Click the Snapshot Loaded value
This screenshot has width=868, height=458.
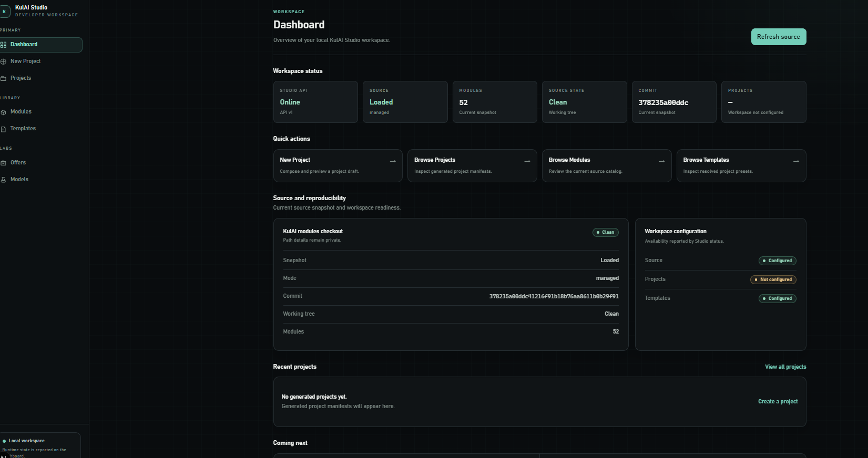coord(610,261)
